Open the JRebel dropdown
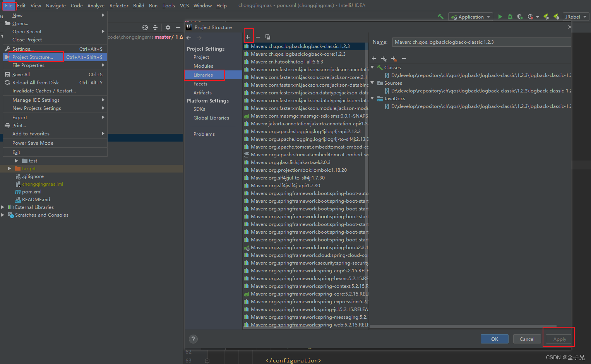This screenshot has width=591, height=364. tap(576, 17)
